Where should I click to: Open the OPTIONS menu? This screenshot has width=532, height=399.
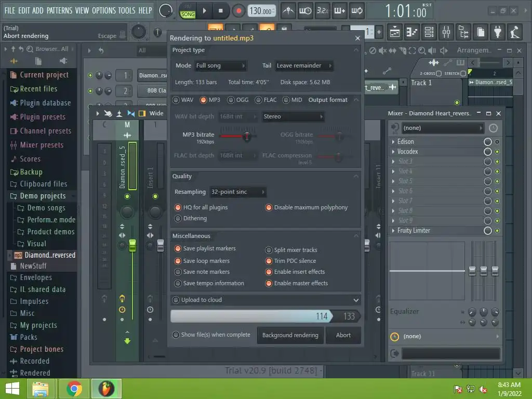point(104,10)
